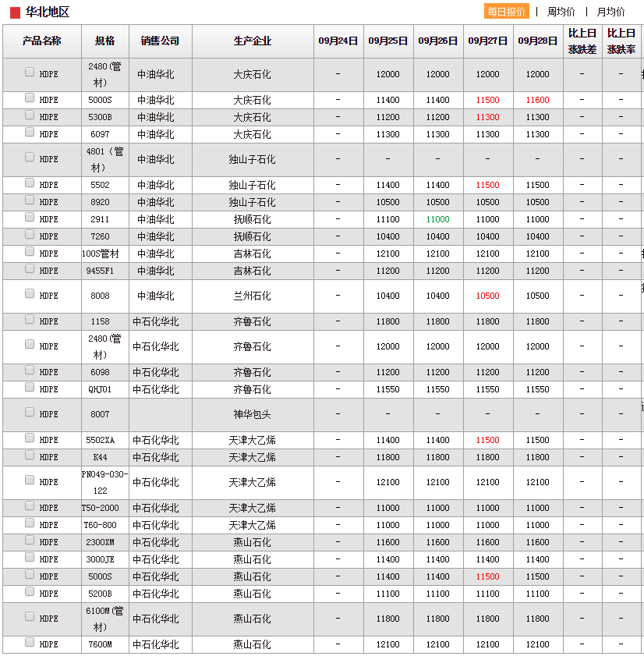
Task: Tick the checkbox for 5200B row
Action: 30,591
